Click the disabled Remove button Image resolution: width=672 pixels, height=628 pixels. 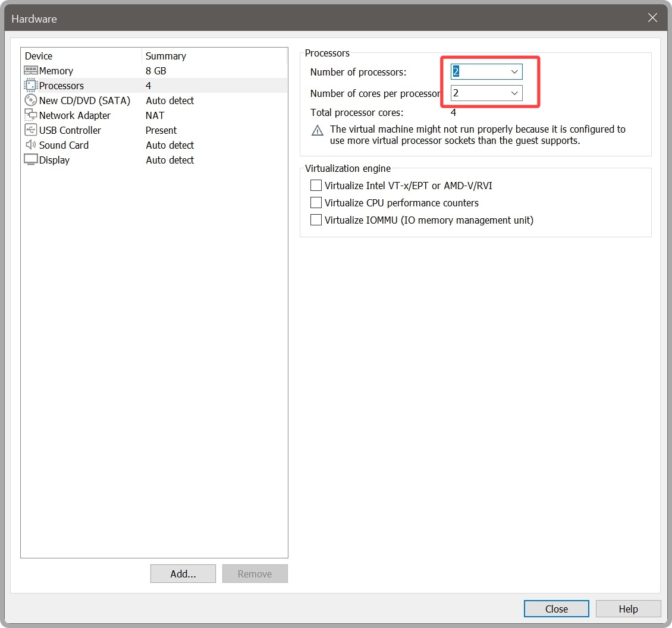(x=255, y=573)
